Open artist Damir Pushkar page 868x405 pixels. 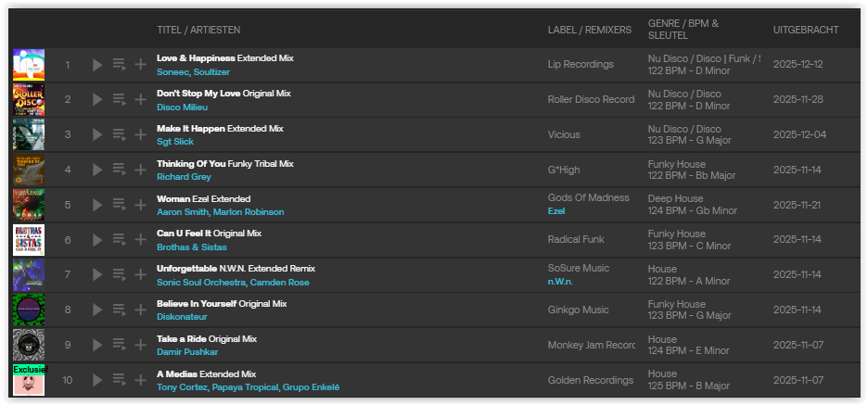point(187,353)
